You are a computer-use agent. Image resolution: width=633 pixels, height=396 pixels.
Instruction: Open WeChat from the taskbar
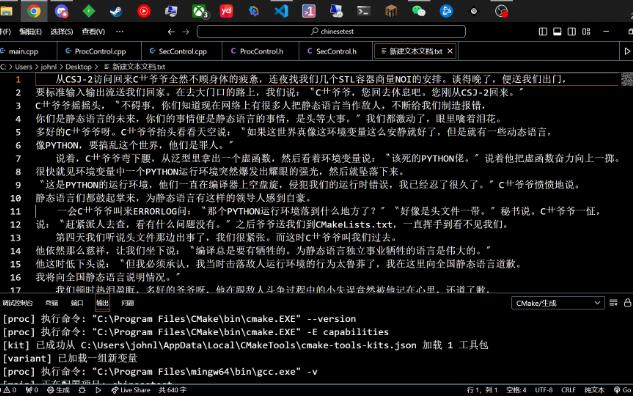418,11
